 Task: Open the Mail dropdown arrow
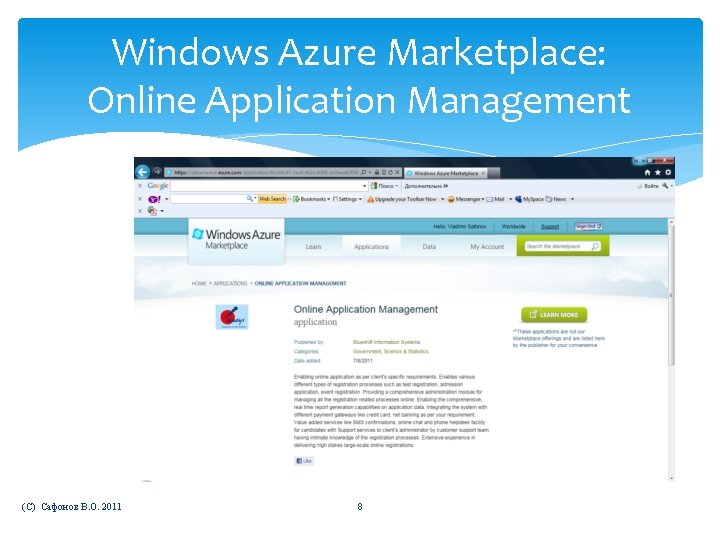click(x=511, y=199)
